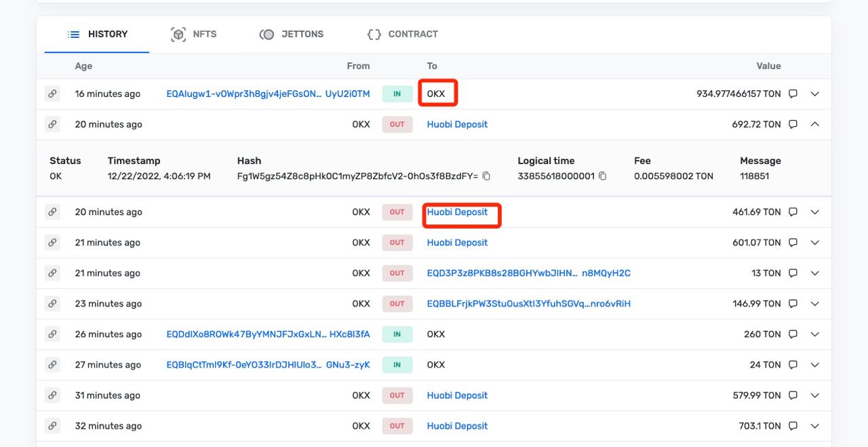The image size is (868, 447).
Task: Open recipient address EQBBLFrjkPW3Stu0usXtl3YfuhSGVq
Action: coord(528,304)
